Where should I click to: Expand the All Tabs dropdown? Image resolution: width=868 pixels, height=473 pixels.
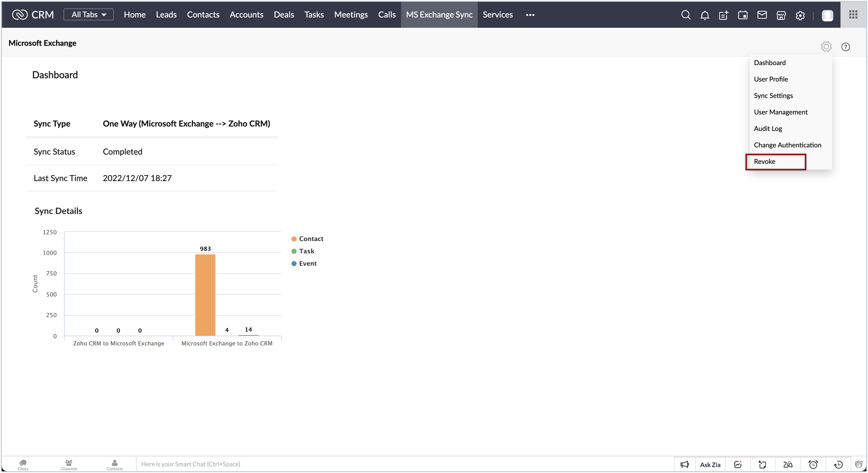(x=88, y=14)
